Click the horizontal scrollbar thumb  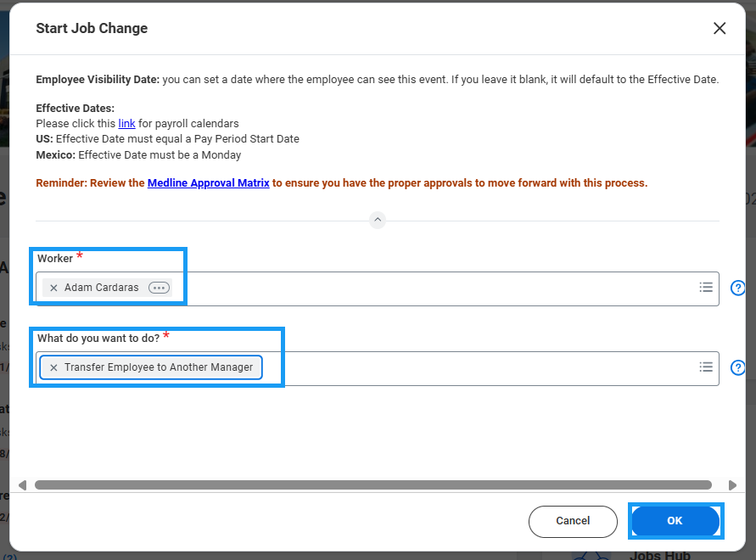pyautogui.click(x=373, y=485)
